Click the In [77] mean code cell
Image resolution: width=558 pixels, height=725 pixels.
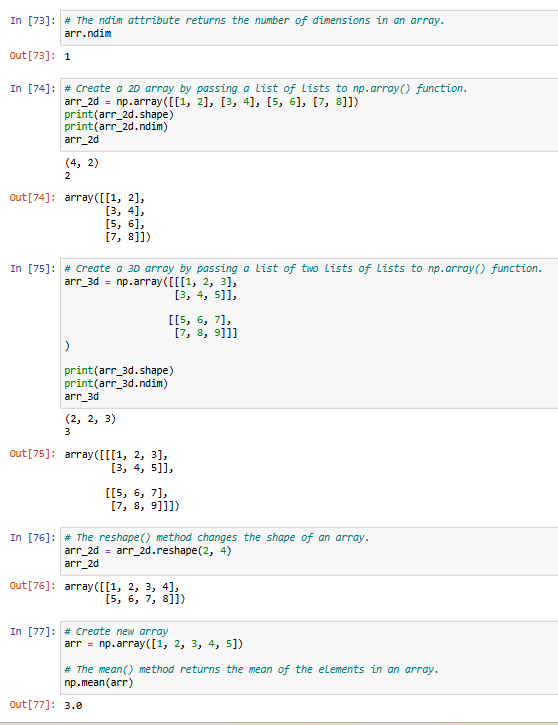[309, 657]
